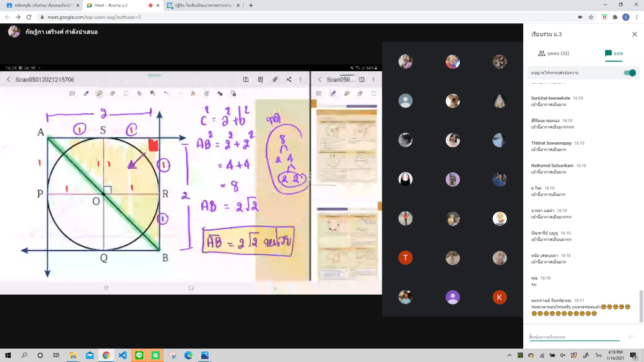Open Visual Studio Code from taskbar
The width and height of the screenshot is (644, 362).
pos(122,355)
